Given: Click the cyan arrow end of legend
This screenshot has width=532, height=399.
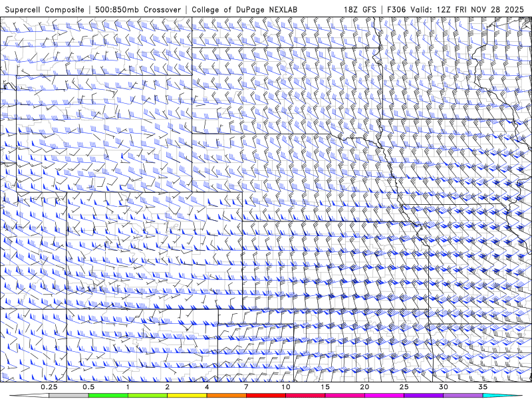Looking at the screenshot, I should coord(503,396).
